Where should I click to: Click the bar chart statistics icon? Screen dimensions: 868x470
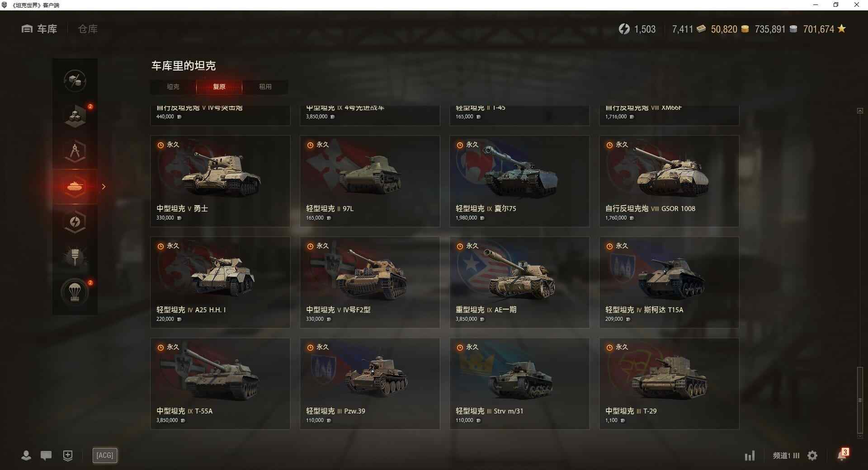750,456
